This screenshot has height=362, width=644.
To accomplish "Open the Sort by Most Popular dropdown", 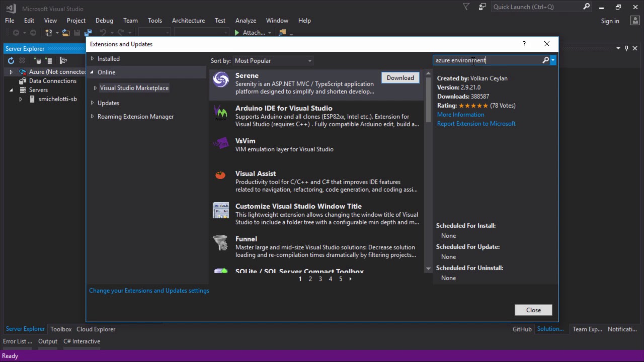I will [273, 61].
